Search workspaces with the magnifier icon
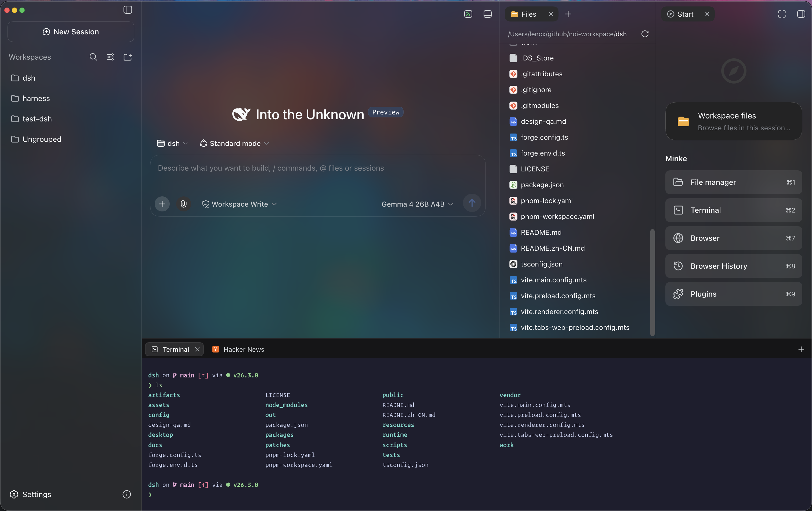The width and height of the screenshot is (812, 511). coord(93,57)
